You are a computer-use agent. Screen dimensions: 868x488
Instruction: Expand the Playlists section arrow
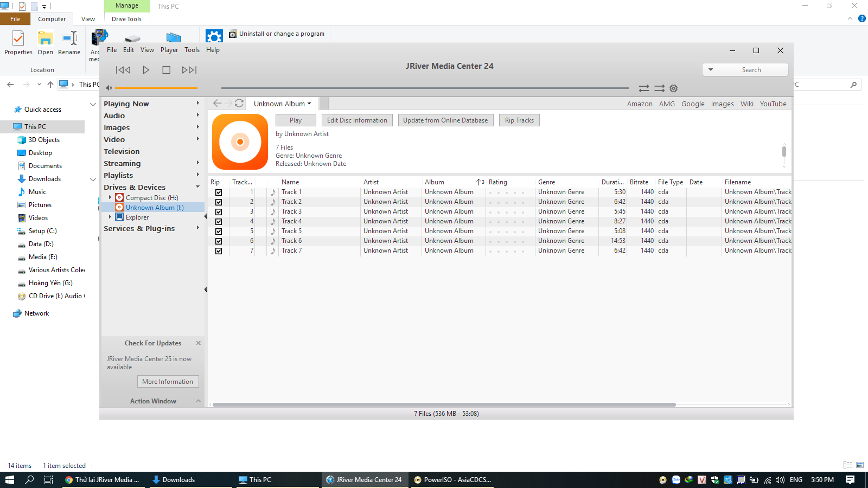(197, 175)
